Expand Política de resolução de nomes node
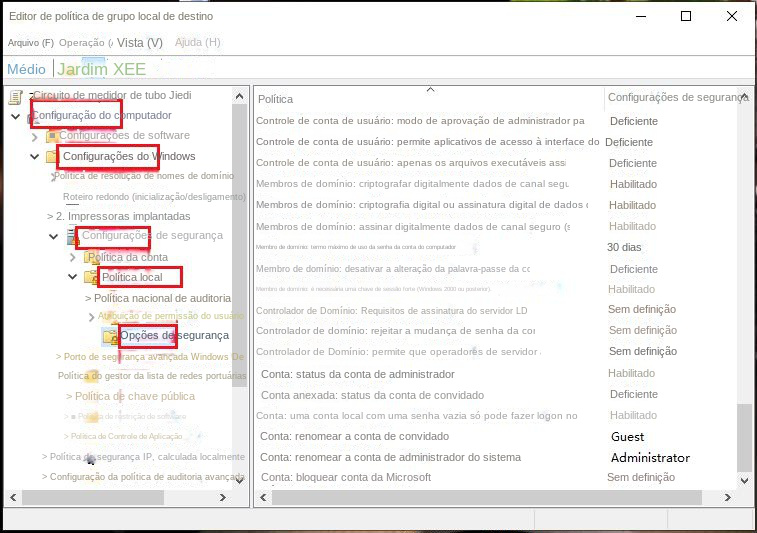Screen dimensions: 757x533 click(x=52, y=177)
